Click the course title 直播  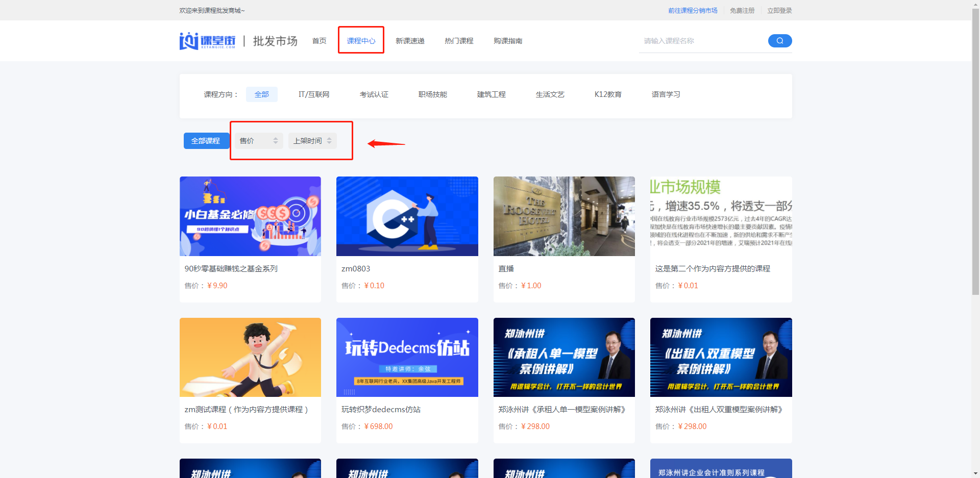tap(506, 269)
